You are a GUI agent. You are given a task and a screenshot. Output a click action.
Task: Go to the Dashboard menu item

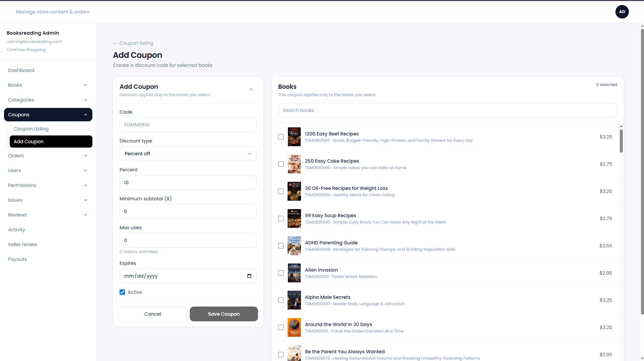click(x=48, y=70)
